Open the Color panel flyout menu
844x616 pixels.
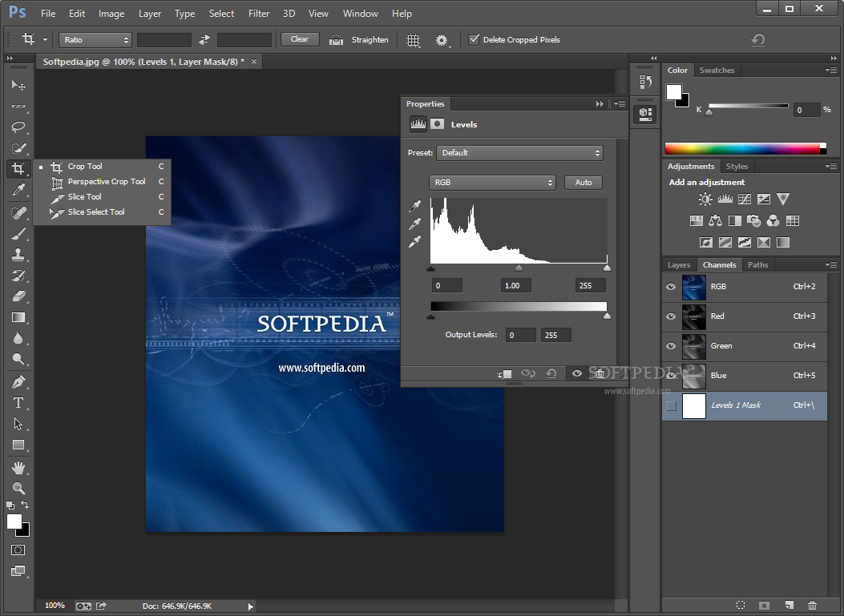point(831,70)
